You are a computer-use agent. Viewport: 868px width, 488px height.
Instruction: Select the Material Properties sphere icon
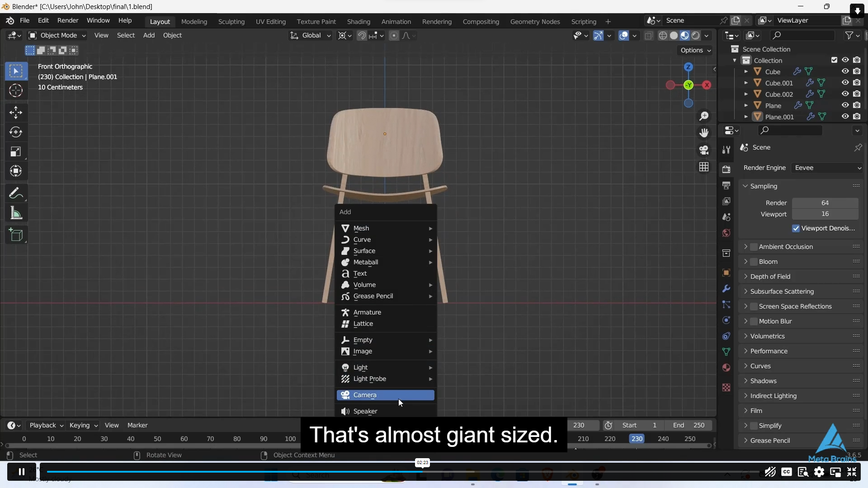[x=726, y=368]
